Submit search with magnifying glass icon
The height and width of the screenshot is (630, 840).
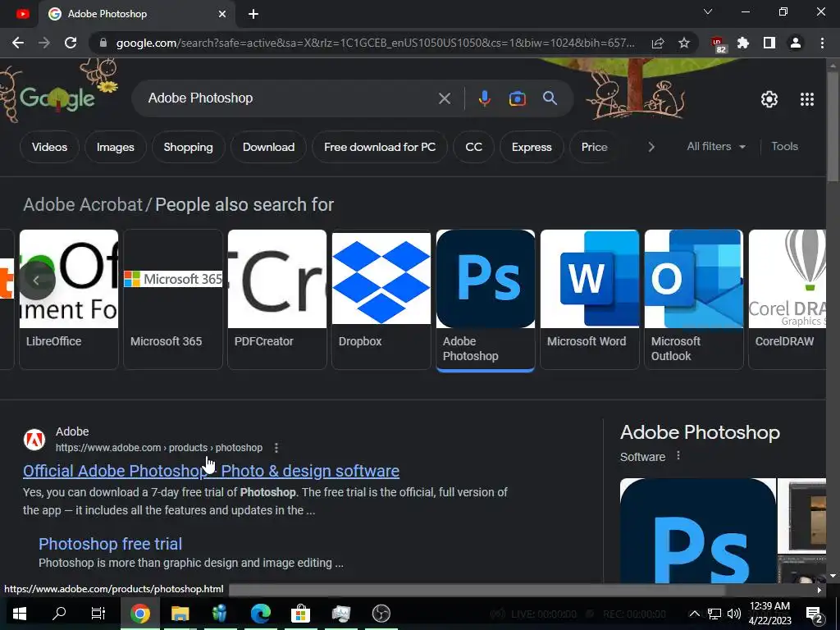coord(550,98)
